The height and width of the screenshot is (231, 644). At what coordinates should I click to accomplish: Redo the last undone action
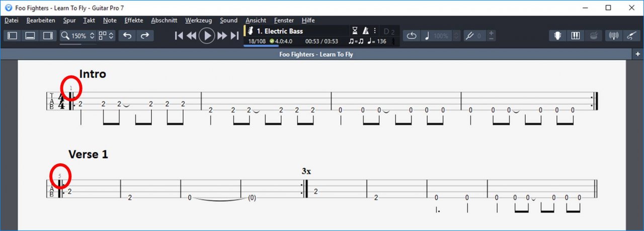tap(144, 36)
